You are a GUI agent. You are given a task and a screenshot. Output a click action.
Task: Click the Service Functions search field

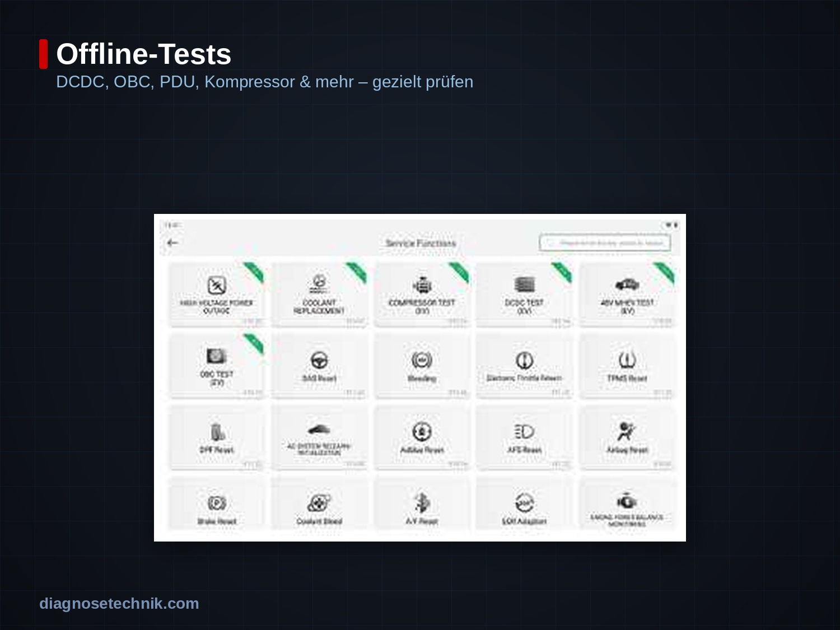click(x=605, y=243)
